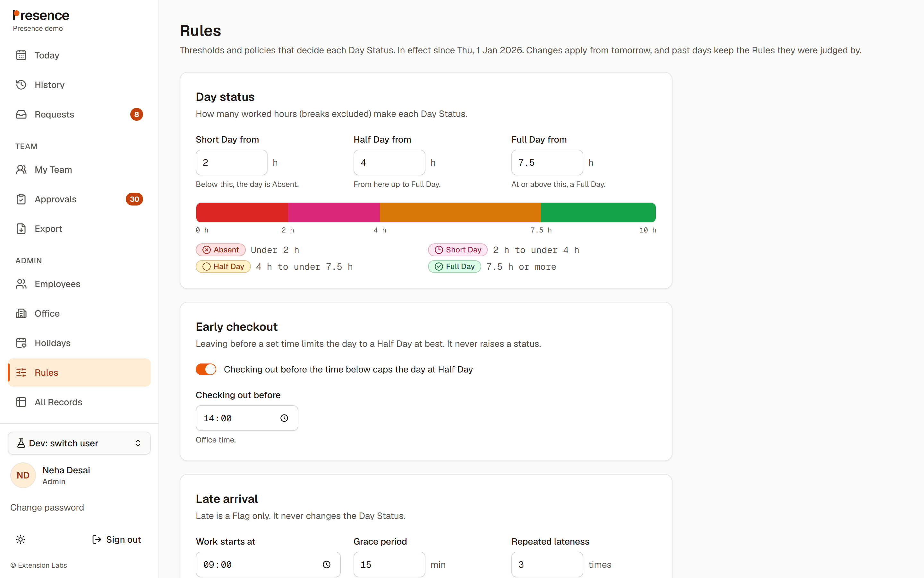Click the My Team people icon
Image resolution: width=924 pixels, height=578 pixels.
click(x=21, y=169)
